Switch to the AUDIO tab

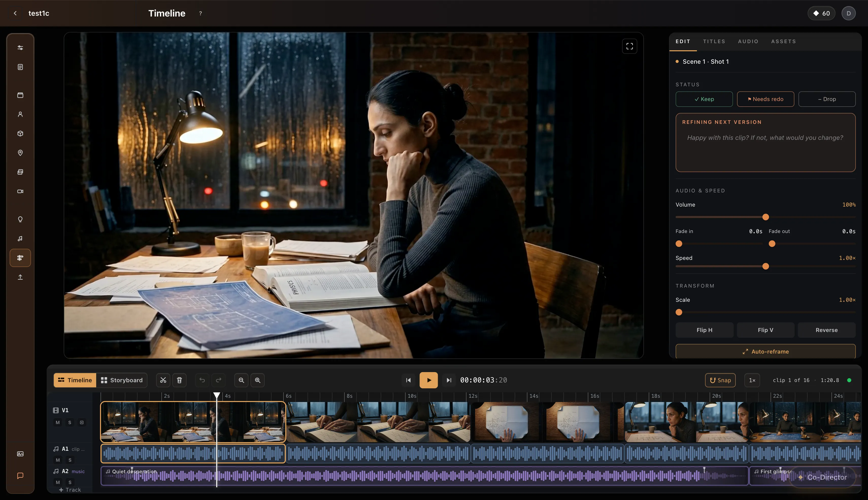click(748, 41)
